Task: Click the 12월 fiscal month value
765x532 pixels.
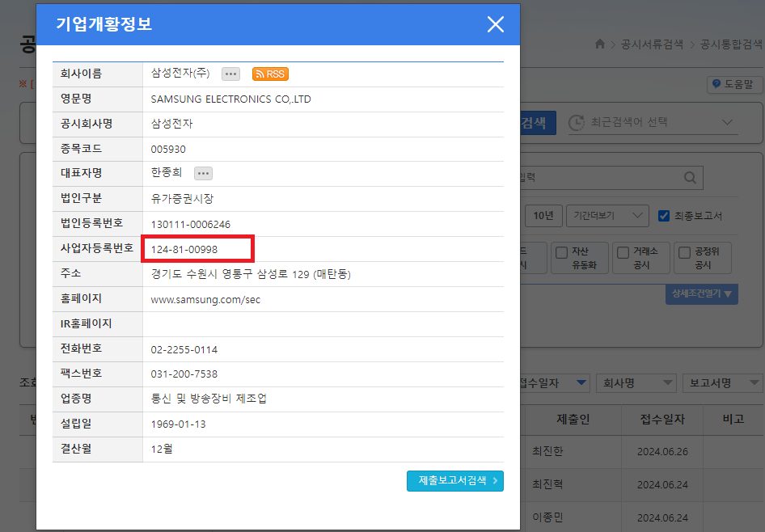Action: (162, 449)
